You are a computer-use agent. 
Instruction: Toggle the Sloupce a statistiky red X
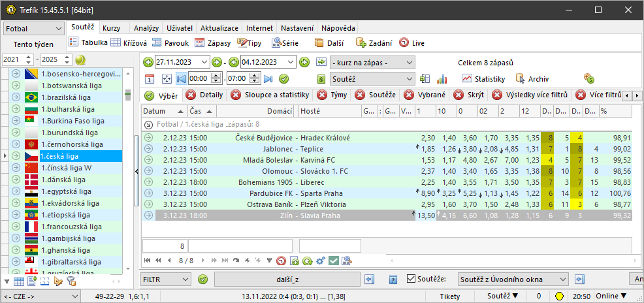click(236, 95)
